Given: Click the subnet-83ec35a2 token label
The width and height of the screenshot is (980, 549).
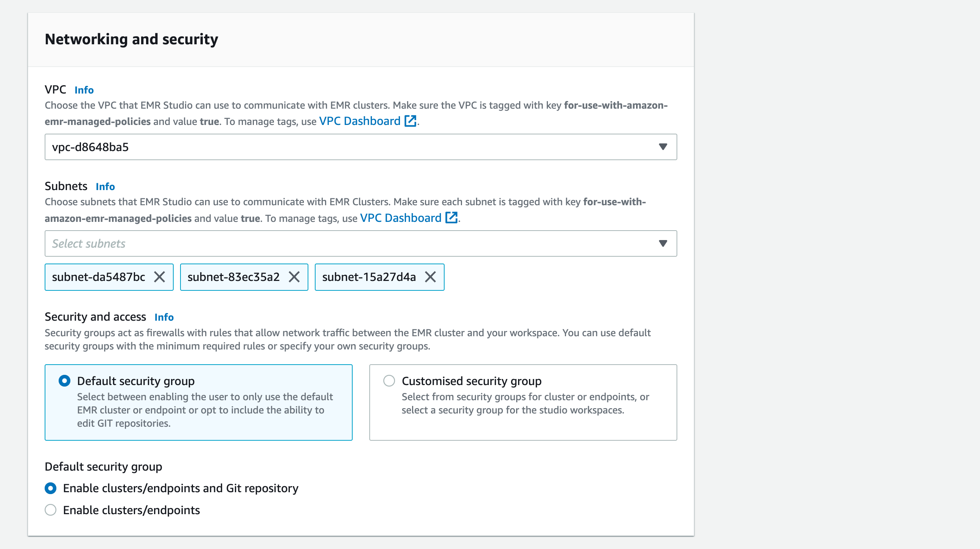Looking at the screenshot, I should [233, 277].
